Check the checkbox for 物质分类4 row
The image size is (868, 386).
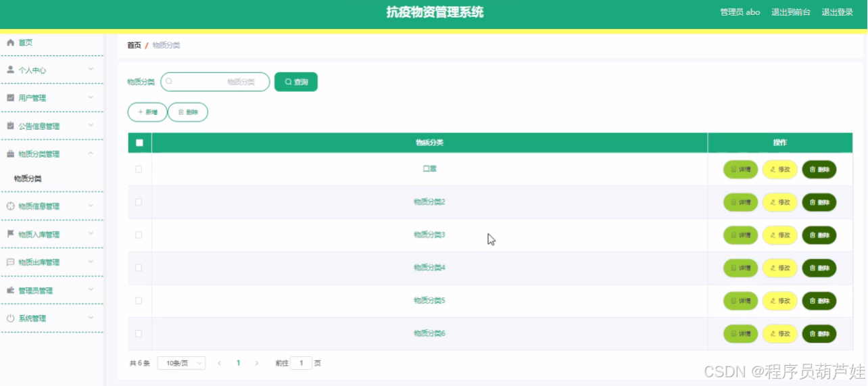click(x=139, y=268)
